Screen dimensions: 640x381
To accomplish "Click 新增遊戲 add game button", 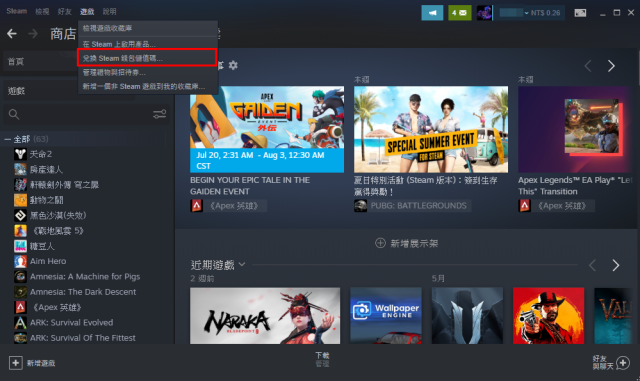I will coord(32,363).
